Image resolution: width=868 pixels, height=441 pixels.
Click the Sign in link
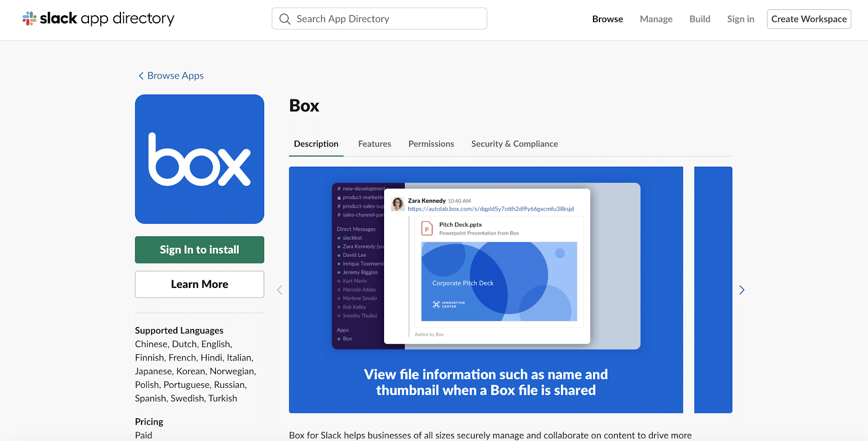click(x=741, y=19)
